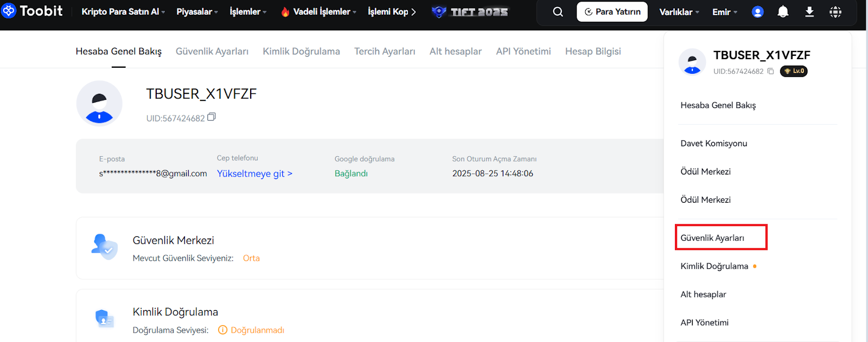The width and height of the screenshot is (868, 342).
Task: Open the first Ödül Merkezi entry
Action: click(x=706, y=171)
